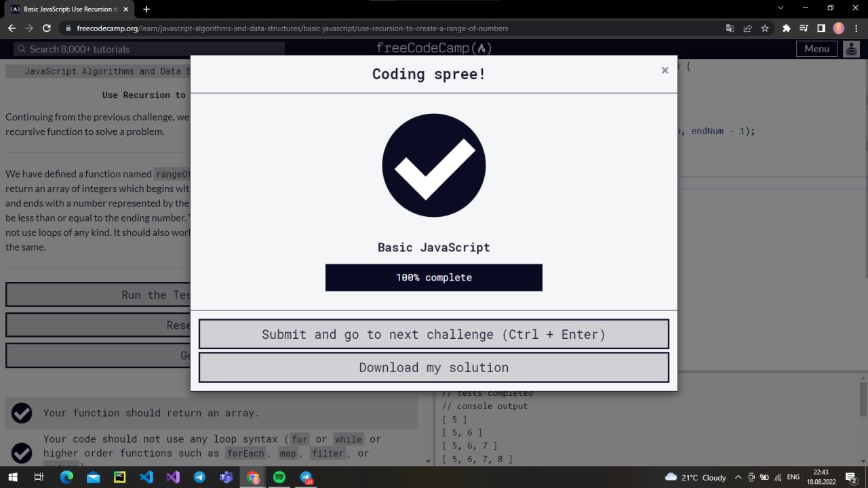Click the share this page icon
868x488 pixels.
click(747, 28)
